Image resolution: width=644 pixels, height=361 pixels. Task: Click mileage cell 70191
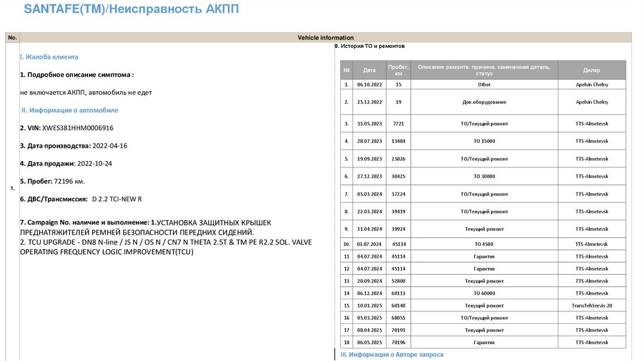coord(398,330)
